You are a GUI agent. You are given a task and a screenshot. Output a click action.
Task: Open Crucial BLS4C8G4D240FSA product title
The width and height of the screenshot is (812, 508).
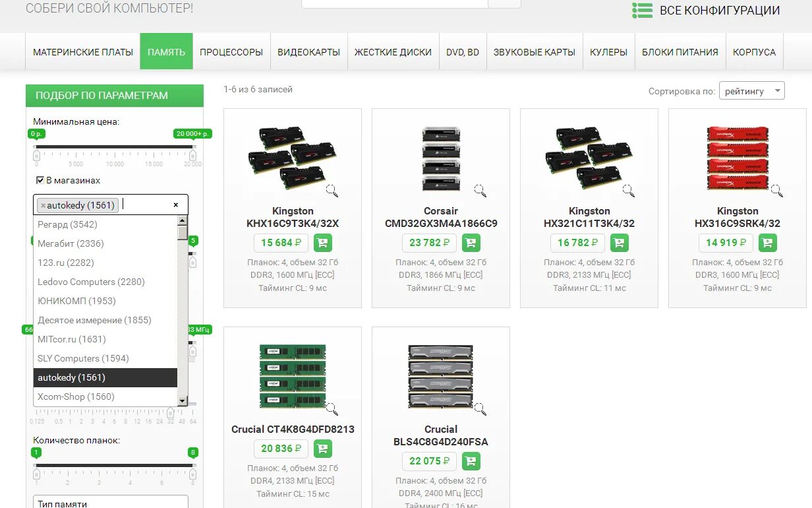coord(441,435)
